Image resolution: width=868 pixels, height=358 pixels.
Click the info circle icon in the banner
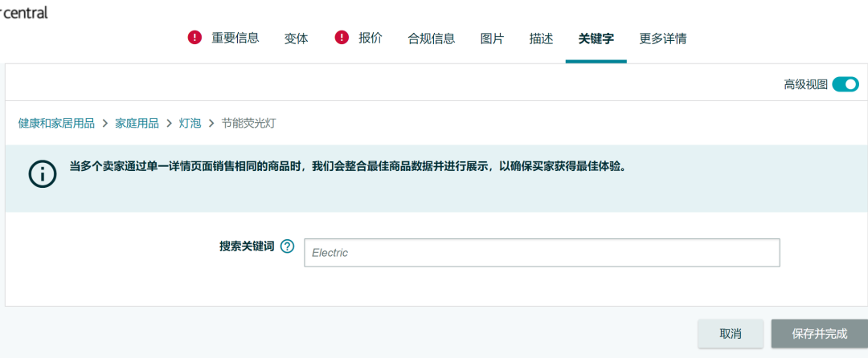43,173
